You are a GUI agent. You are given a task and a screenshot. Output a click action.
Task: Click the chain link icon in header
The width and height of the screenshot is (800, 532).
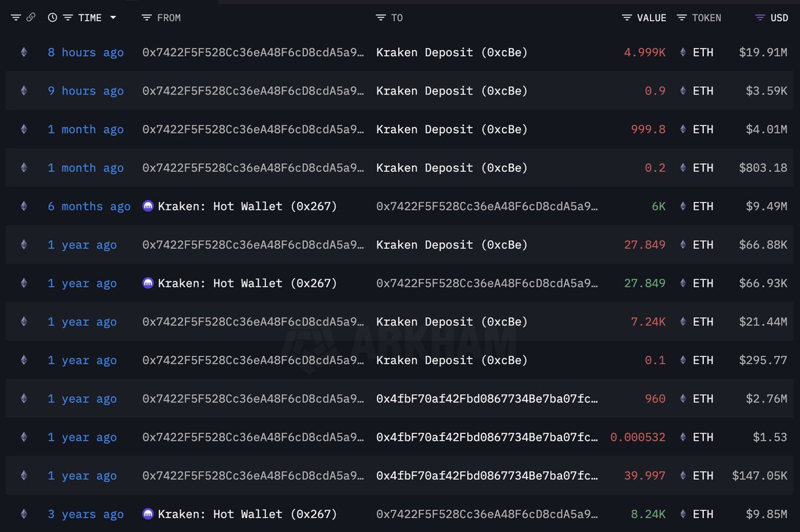[31, 17]
